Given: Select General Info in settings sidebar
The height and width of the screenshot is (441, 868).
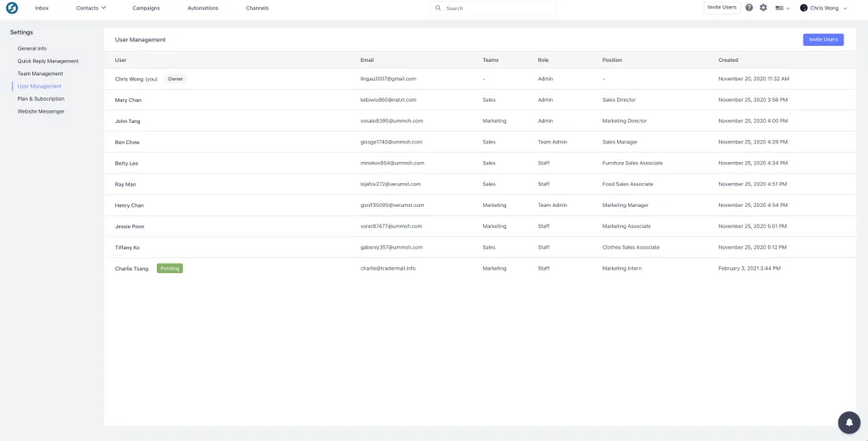Looking at the screenshot, I should tap(32, 48).
